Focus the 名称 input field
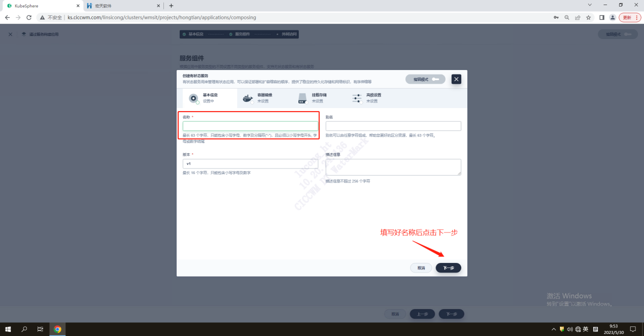Image resolution: width=644 pixels, height=336 pixels. click(250, 126)
